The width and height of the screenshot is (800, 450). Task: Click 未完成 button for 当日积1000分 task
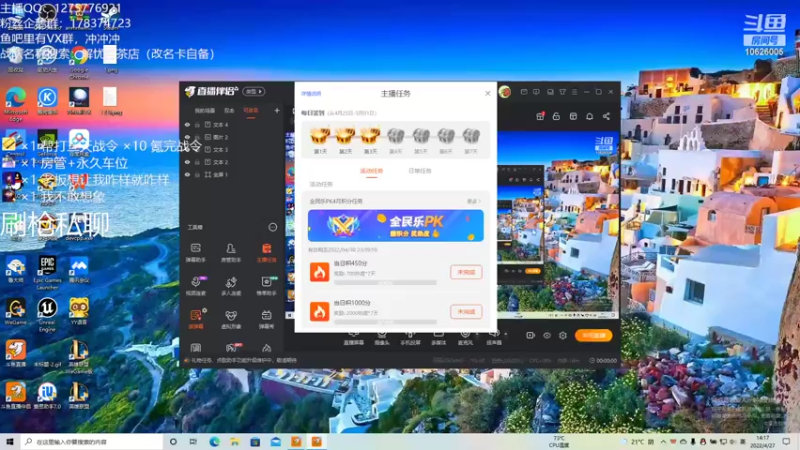click(466, 312)
